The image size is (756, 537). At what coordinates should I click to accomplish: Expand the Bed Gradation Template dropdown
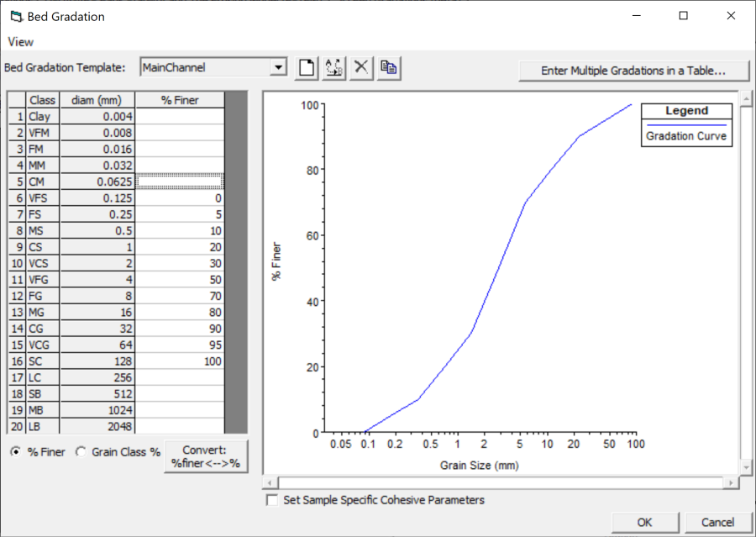point(279,68)
